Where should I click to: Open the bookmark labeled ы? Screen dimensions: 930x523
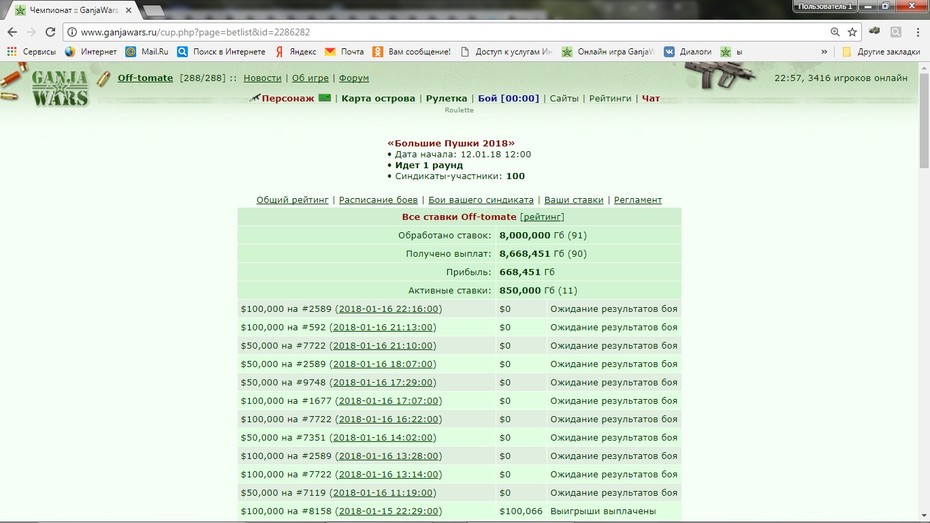tap(731, 52)
